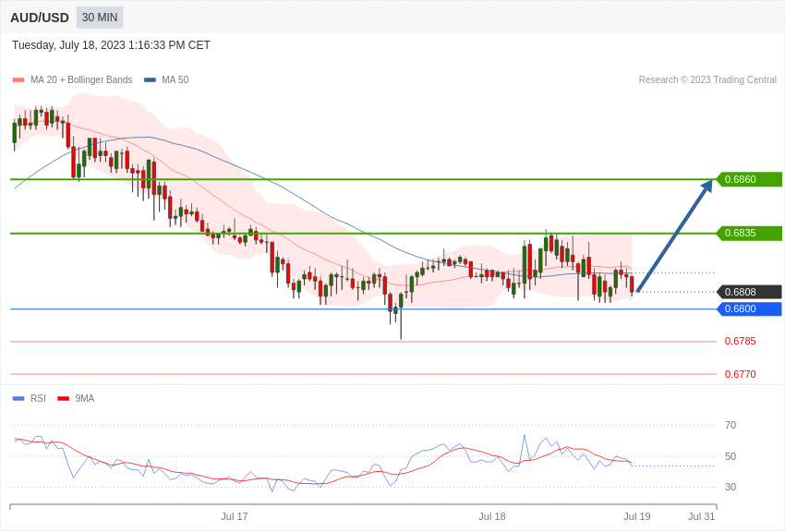This screenshot has height=532, width=785.
Task: Click the 9MA legend red swatch
Action: click(x=63, y=398)
